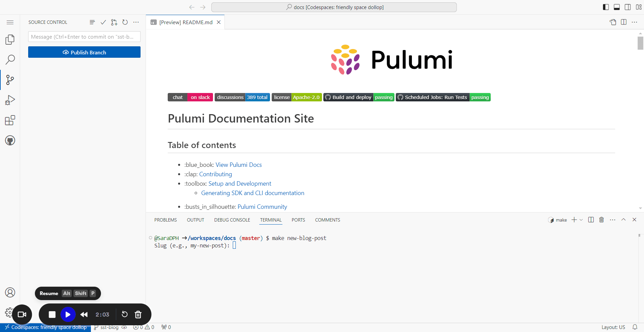Stop the recording with the square button
The width and height of the screenshot is (644, 332).
(52, 315)
